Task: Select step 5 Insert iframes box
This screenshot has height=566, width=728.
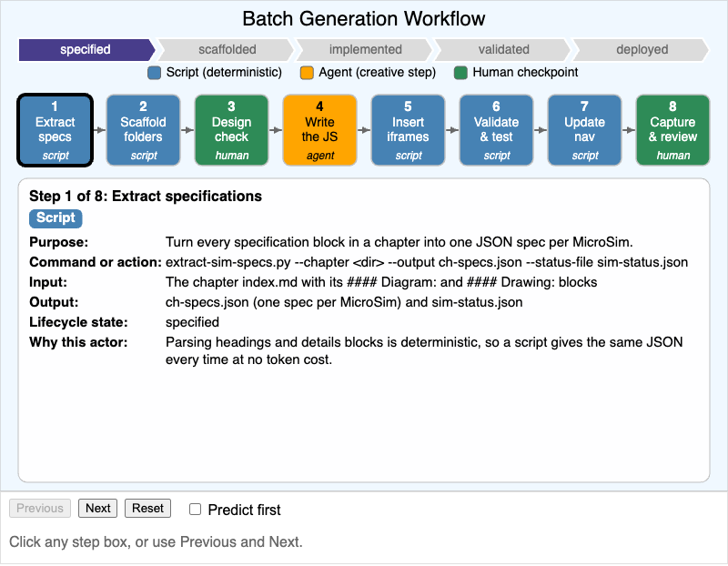Action: 408,130
